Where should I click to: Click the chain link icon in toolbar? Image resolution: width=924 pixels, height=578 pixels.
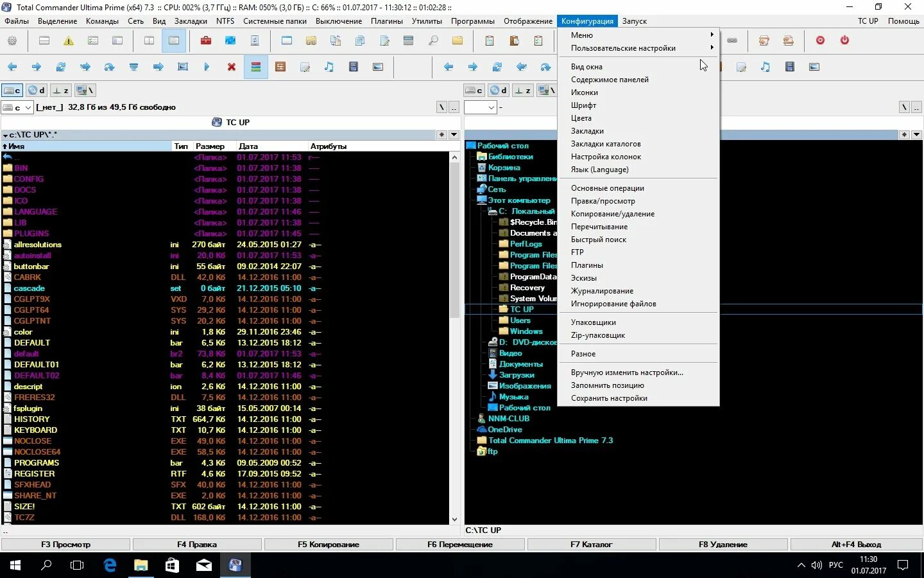pos(732,40)
